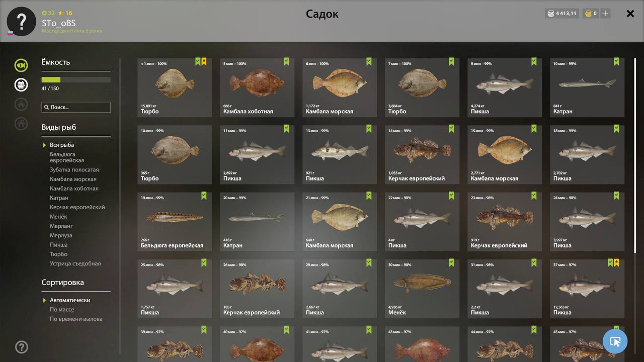This screenshot has height=362, width=644.
Task: Click green check badge on 2,771 кг Камбала морская
Action: point(534,128)
